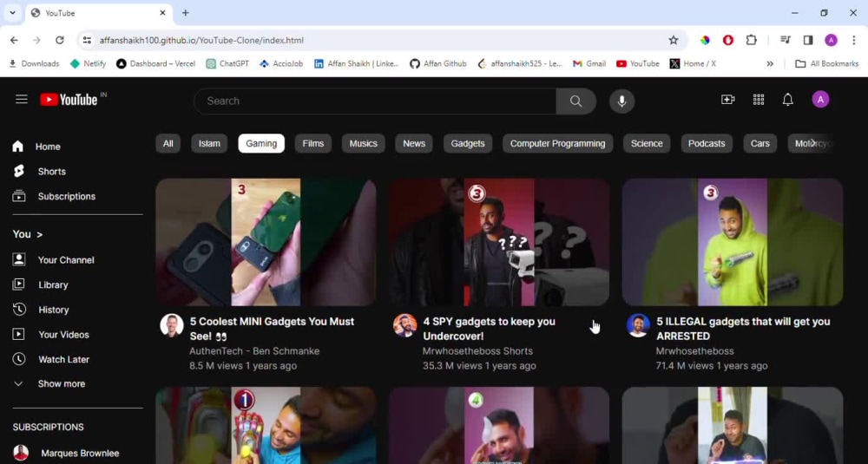This screenshot has width=868, height=464.
Task: Click in the YouTube search field
Action: click(x=375, y=101)
